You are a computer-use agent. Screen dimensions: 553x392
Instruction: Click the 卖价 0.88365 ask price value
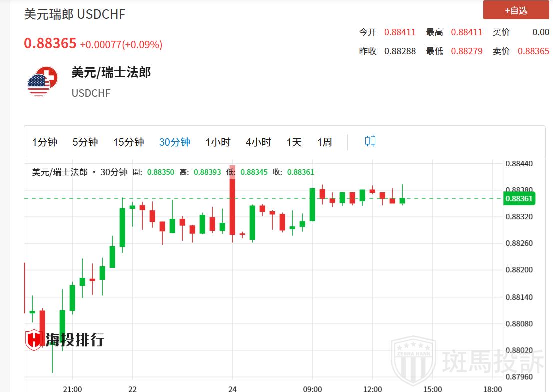[533, 51]
